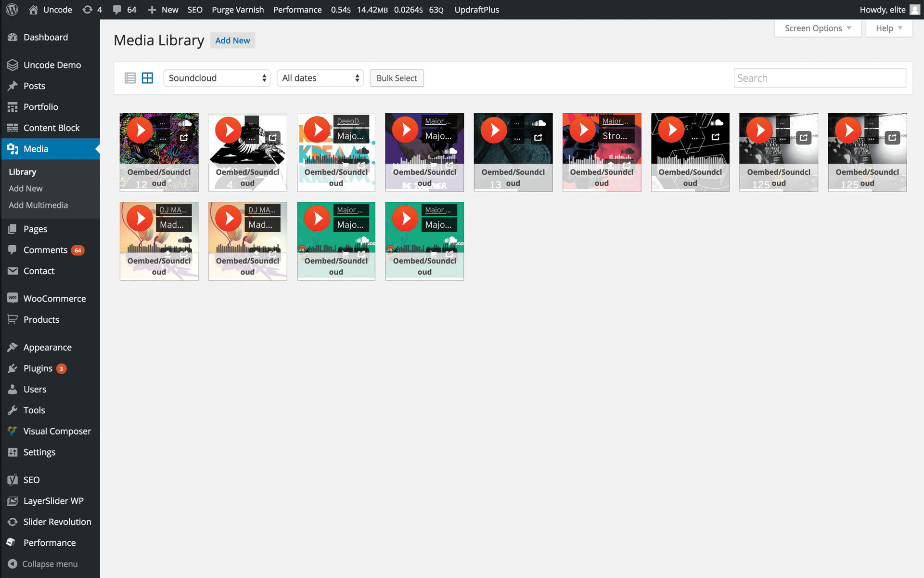The height and width of the screenshot is (578, 924).
Task: Click the Collapse menu arrow icon
Action: pos(13,564)
